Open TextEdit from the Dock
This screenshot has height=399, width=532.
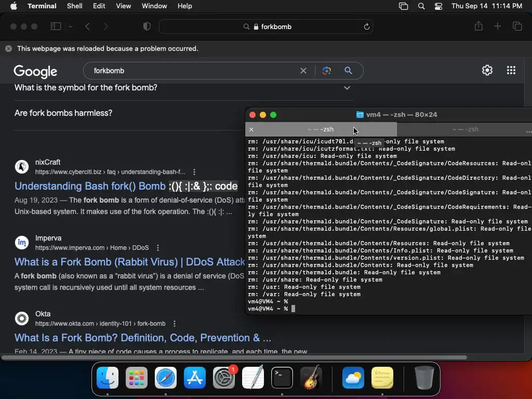[253, 378]
